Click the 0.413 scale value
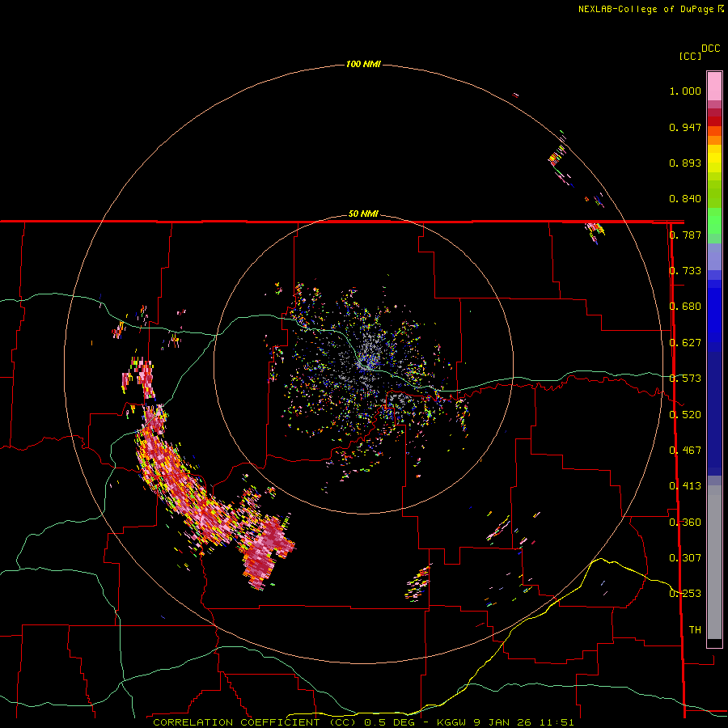 (x=685, y=486)
